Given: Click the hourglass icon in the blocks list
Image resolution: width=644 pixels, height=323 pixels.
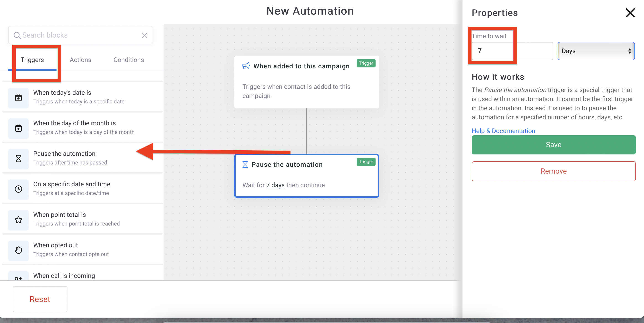Looking at the screenshot, I should (18, 159).
